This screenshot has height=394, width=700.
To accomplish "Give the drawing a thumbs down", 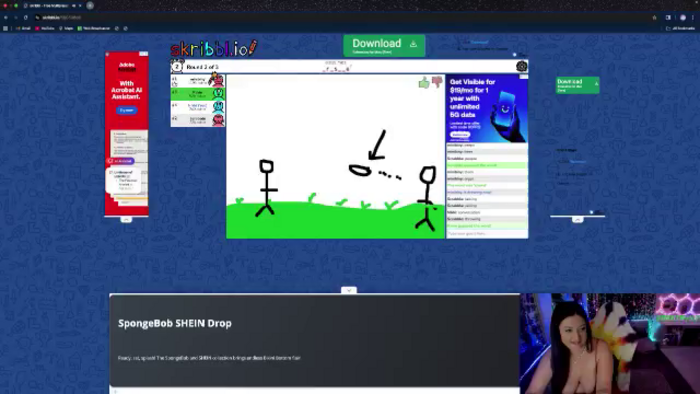I will [437, 82].
